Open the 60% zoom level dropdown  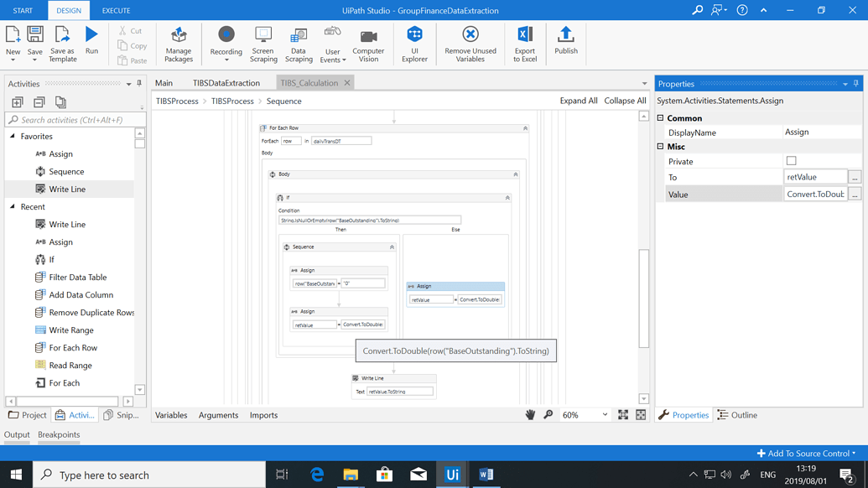coord(605,415)
